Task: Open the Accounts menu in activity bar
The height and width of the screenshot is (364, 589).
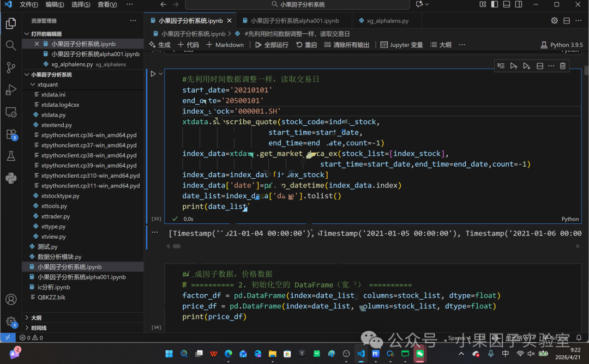Action: pos(11,299)
